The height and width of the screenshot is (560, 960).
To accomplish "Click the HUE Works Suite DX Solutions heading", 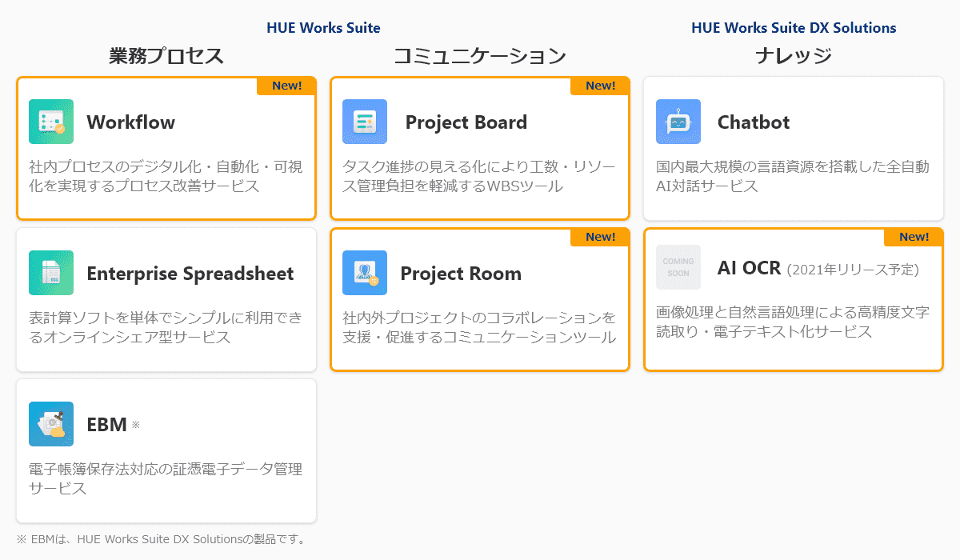I will [x=794, y=28].
